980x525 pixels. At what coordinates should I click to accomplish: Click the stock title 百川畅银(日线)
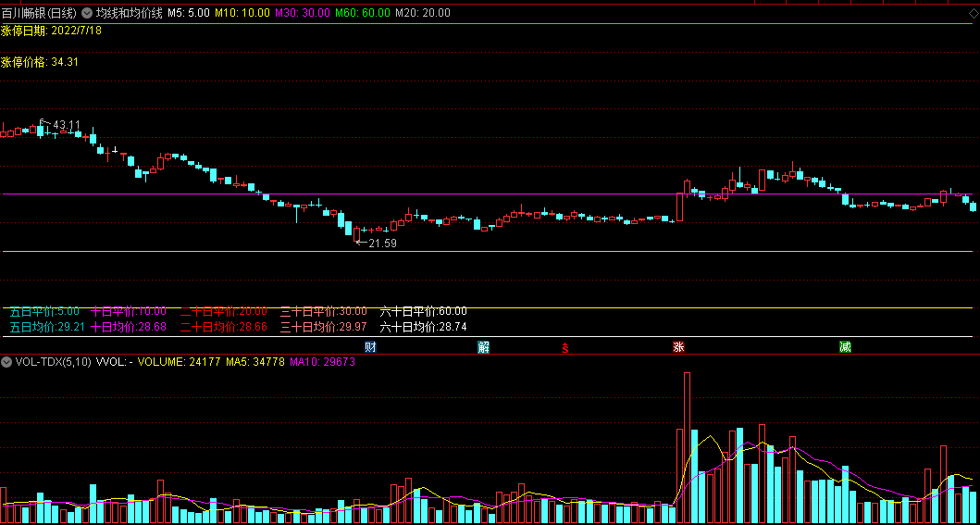point(39,13)
